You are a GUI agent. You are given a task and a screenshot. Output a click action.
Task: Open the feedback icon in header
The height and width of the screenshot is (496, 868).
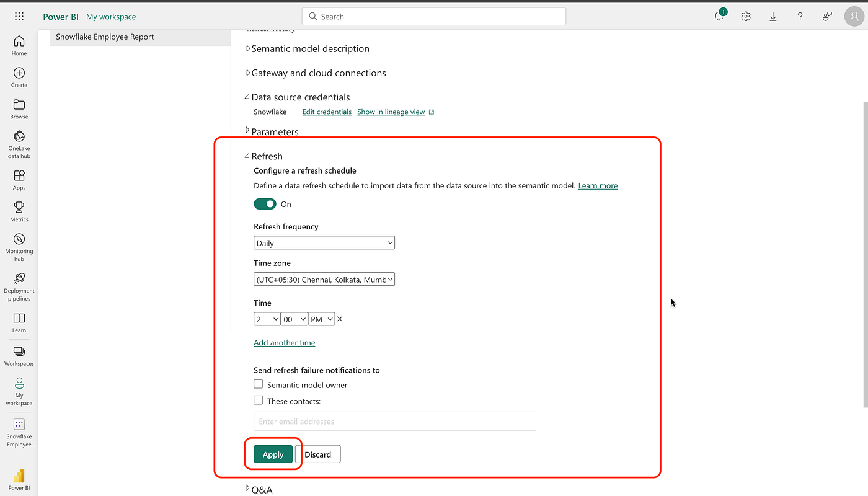(x=827, y=17)
